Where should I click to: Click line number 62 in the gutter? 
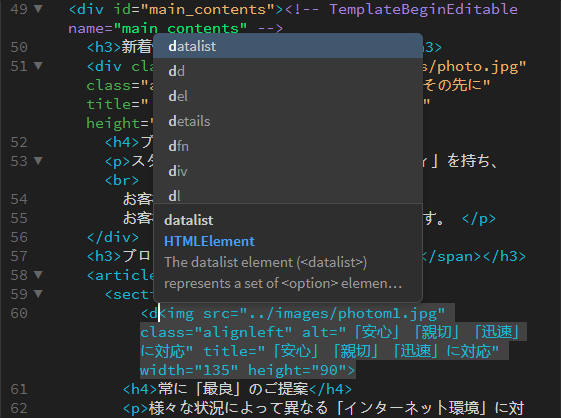(x=19, y=408)
